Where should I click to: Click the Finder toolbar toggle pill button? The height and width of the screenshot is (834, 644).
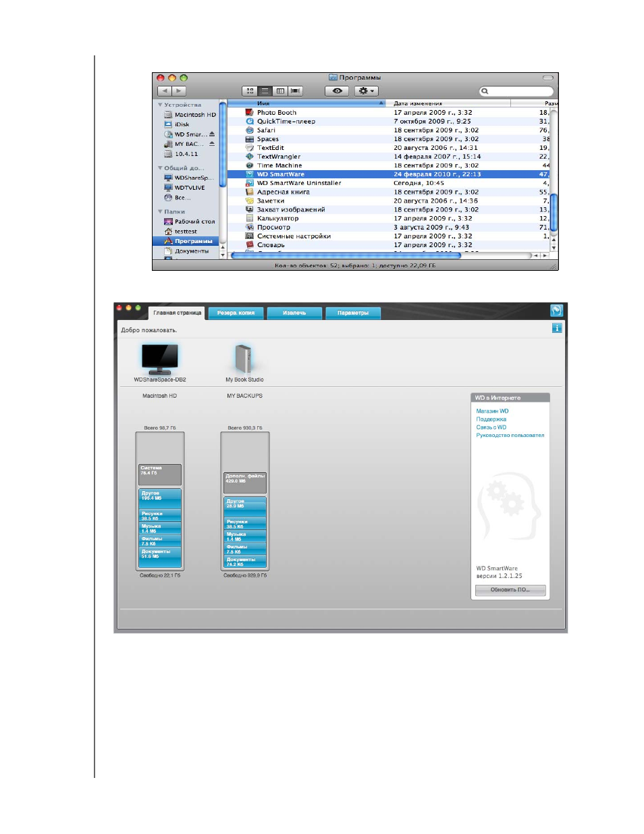[x=547, y=78]
